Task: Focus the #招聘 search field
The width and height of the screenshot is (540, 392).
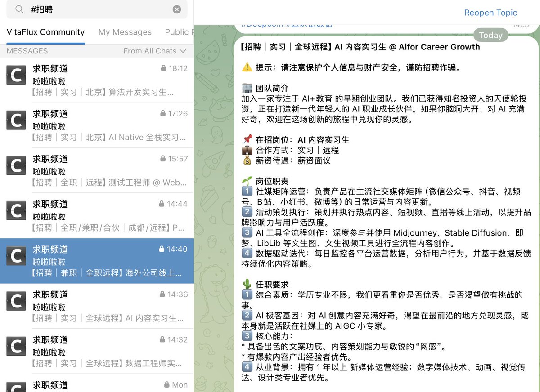Action: 97,9
